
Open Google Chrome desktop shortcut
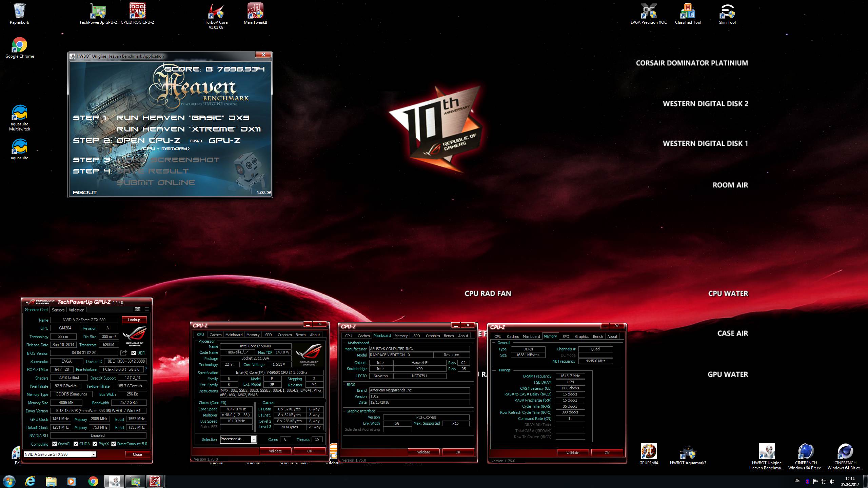click(x=19, y=48)
